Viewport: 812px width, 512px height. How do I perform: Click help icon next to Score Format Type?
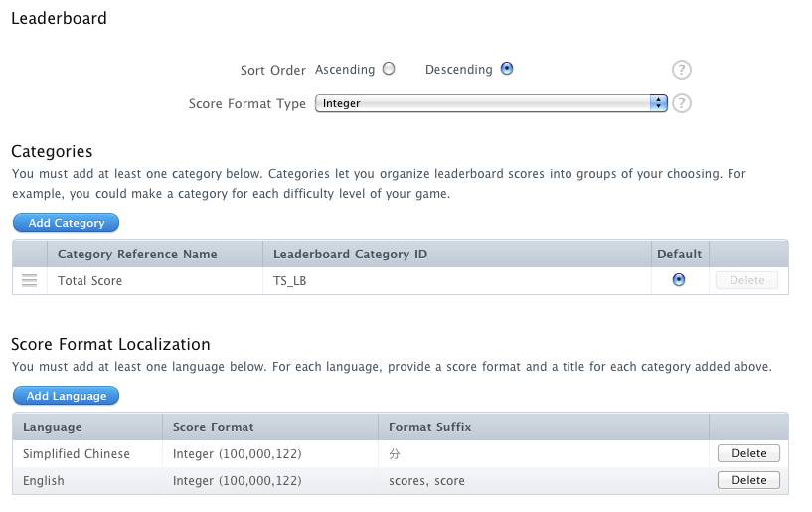[682, 103]
